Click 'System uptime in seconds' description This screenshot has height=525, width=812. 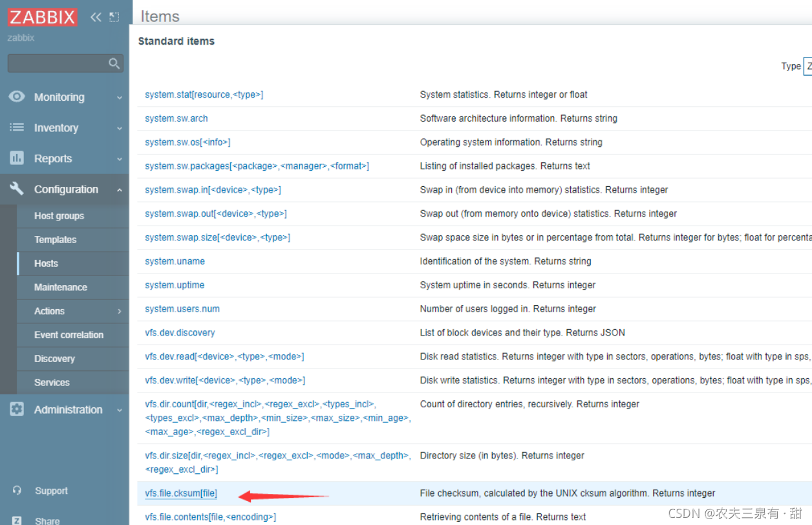click(507, 285)
